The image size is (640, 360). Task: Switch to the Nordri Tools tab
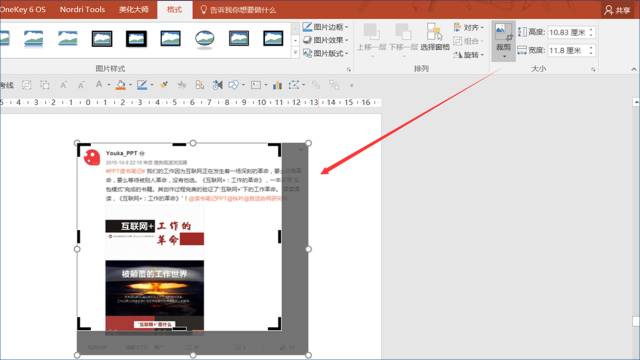(82, 9)
